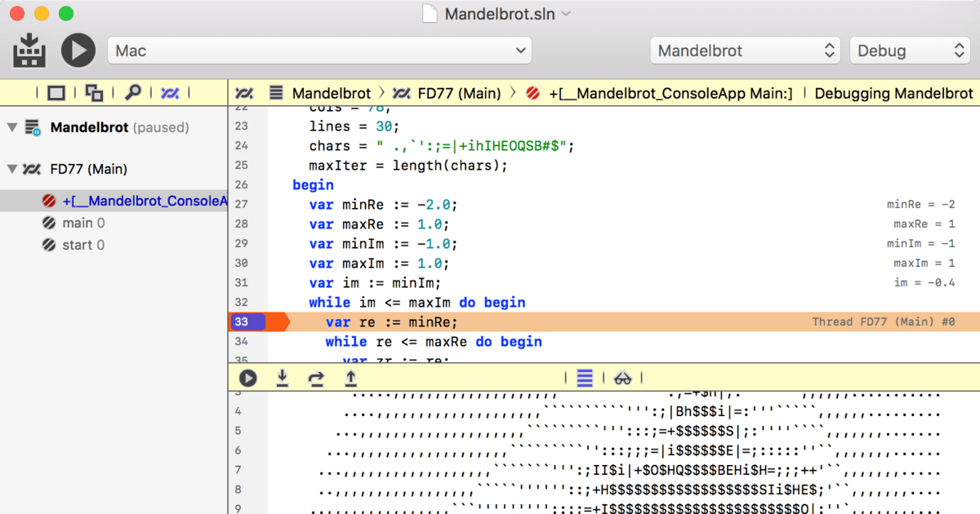This screenshot has width=980, height=514.
Task: Switch to the Debugging Mandelbrot tab
Action: tap(893, 93)
